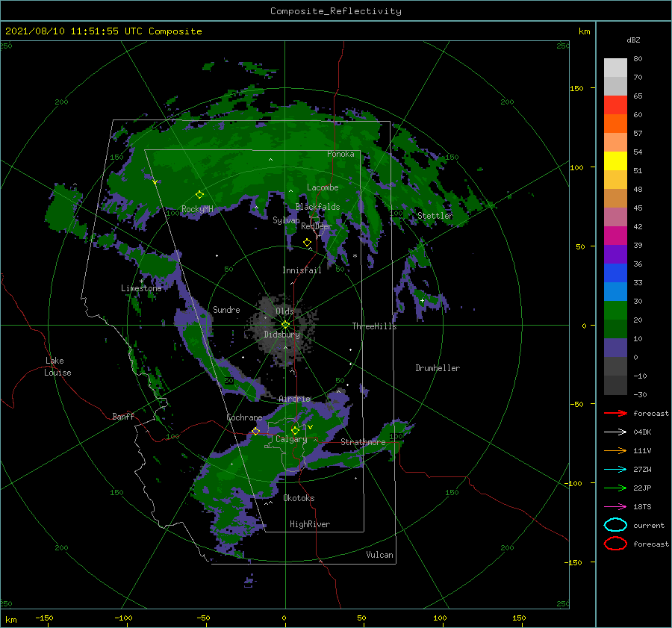
Task: Select the brown 45-48 dBZ swatch
Action: [x=615, y=198]
